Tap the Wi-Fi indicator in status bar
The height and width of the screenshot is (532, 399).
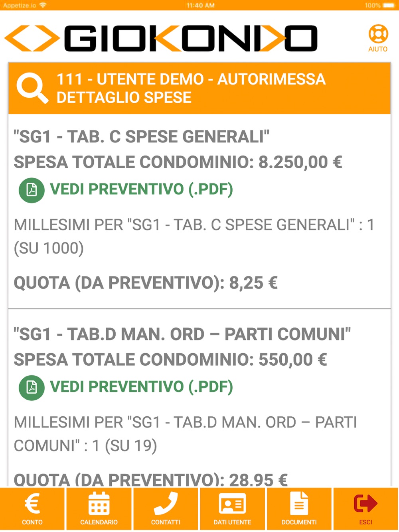(43, 5)
